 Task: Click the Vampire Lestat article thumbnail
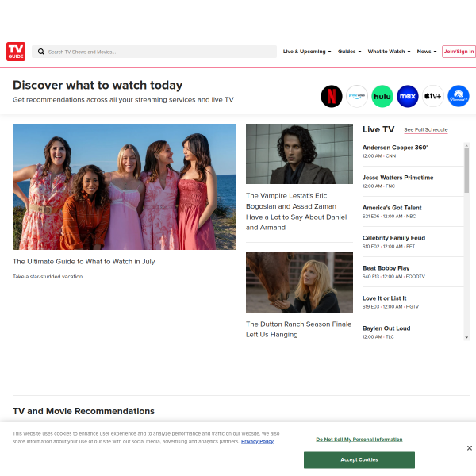[299, 154]
